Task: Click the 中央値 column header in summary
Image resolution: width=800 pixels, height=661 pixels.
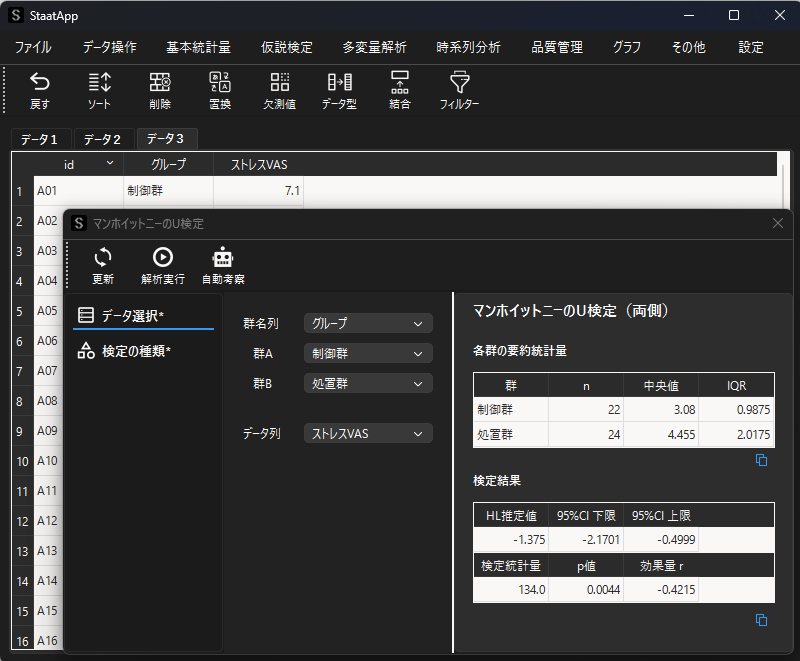Action: 661,386
